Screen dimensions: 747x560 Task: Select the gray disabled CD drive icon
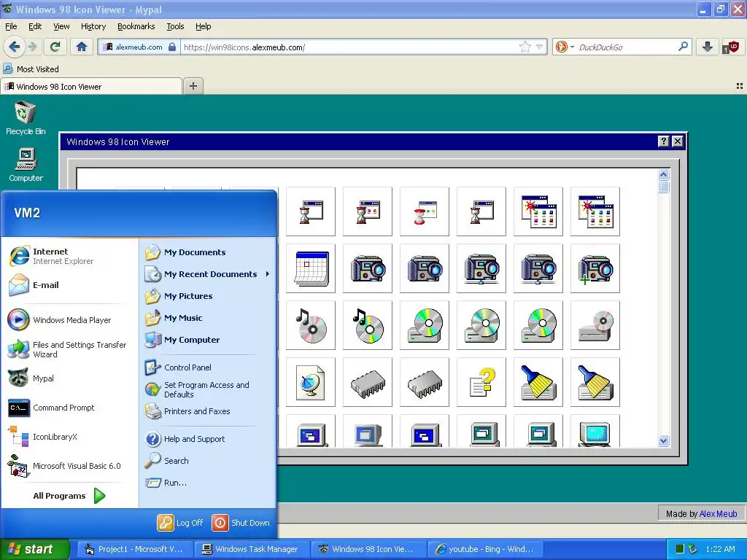click(x=595, y=325)
